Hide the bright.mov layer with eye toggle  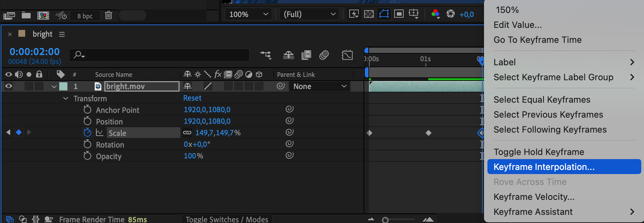[x=9, y=86]
